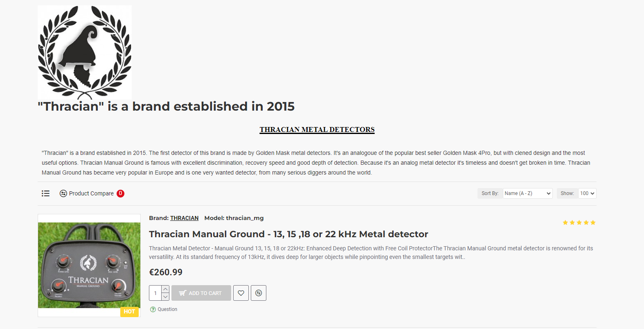The width and height of the screenshot is (644, 329).
Task: Click the €260.99 product price
Action: click(x=166, y=272)
